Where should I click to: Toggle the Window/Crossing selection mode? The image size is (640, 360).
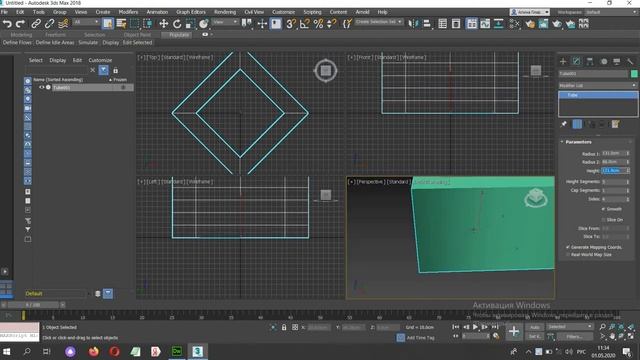(147, 24)
